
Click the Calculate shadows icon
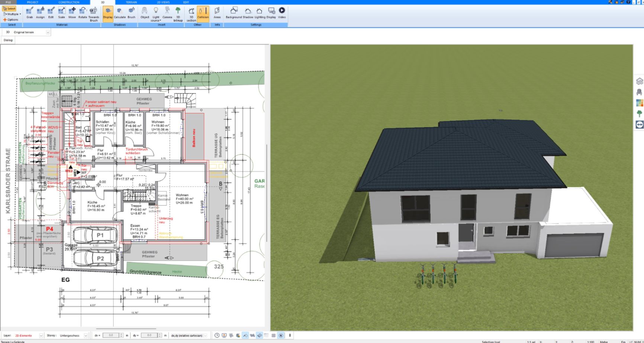(x=120, y=13)
